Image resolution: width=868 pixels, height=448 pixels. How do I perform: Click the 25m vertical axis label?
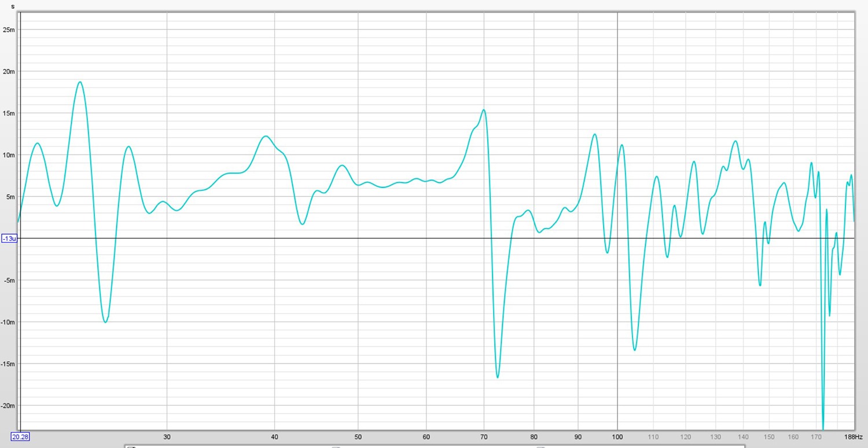coord(9,30)
